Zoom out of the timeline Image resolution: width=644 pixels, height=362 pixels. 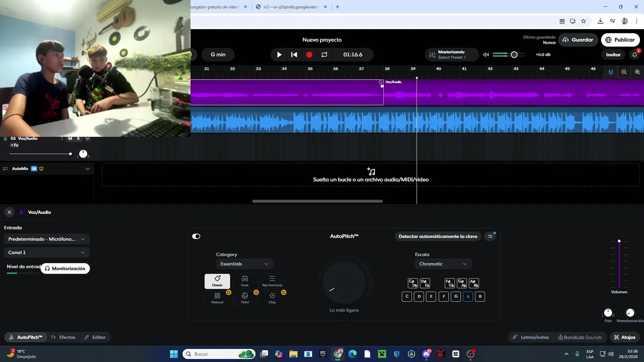click(x=624, y=72)
